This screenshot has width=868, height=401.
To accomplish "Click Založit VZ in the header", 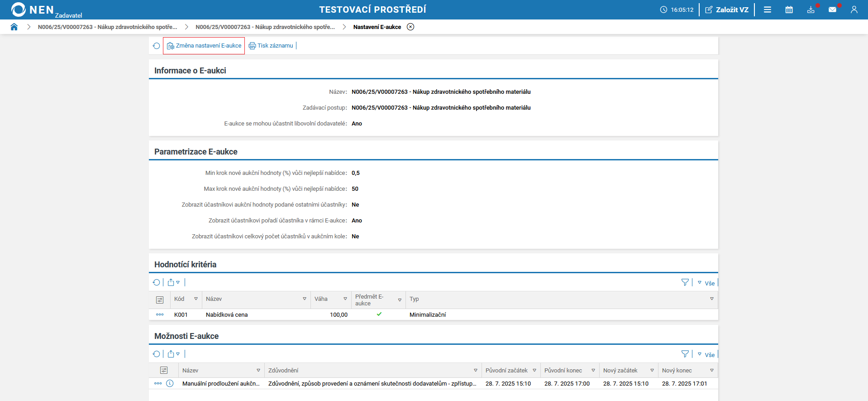I will click(x=727, y=10).
